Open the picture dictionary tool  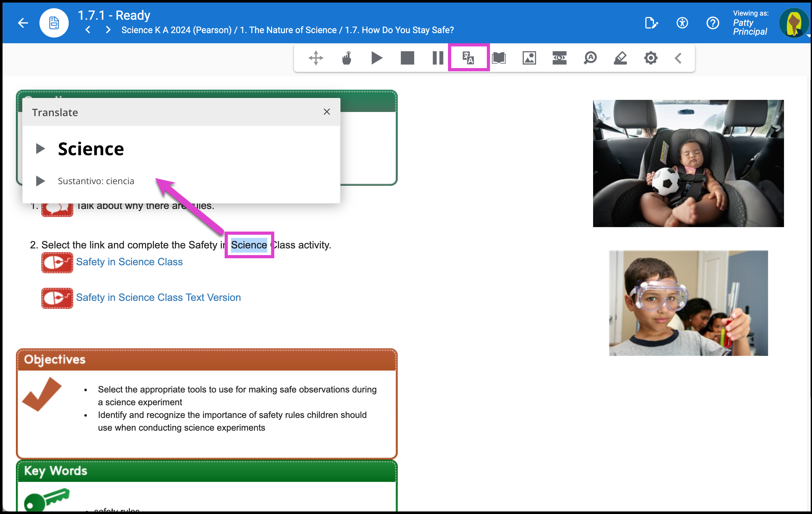pyautogui.click(x=529, y=58)
